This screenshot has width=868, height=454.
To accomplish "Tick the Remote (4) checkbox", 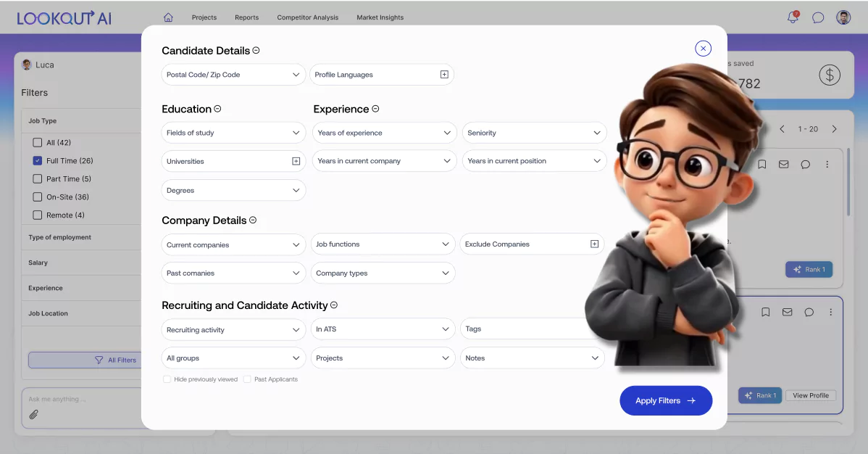I will click(38, 215).
